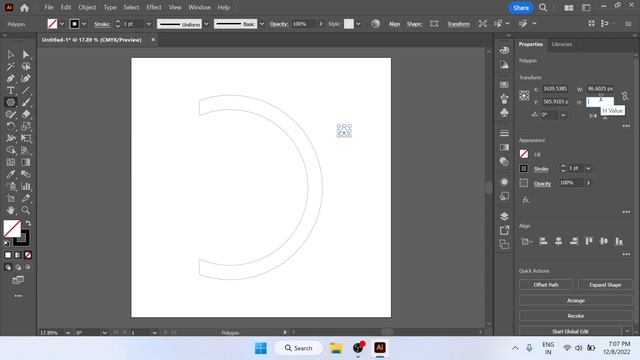Screen dimensions: 640x360
Task: Click the Expand Shape button
Action: pyautogui.click(x=605, y=284)
